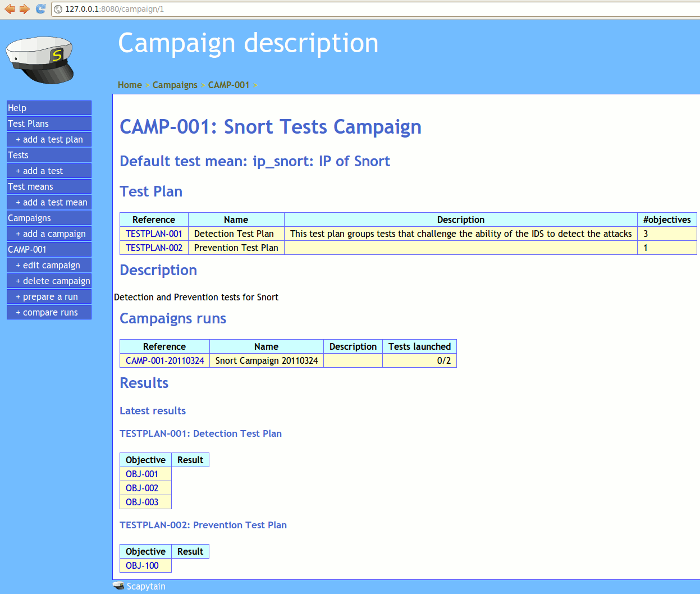Open Campaigns breadcrumb link

click(175, 85)
